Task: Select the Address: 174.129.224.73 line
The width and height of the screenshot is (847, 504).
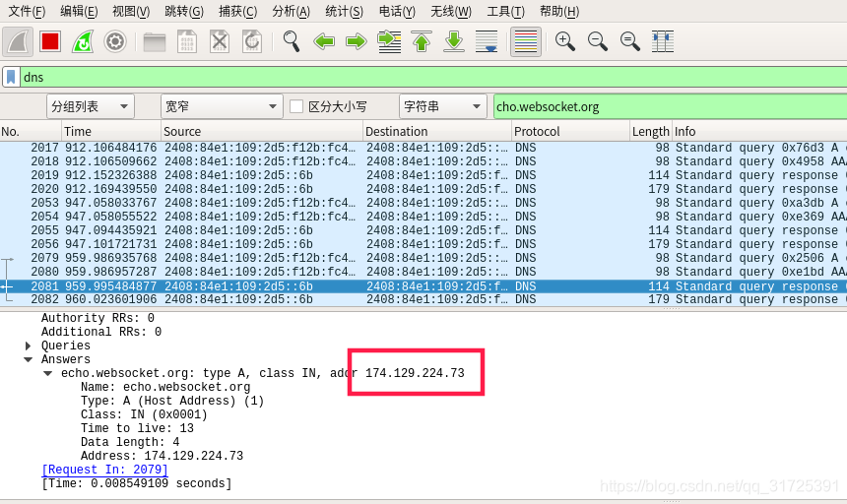Action: tap(163, 456)
